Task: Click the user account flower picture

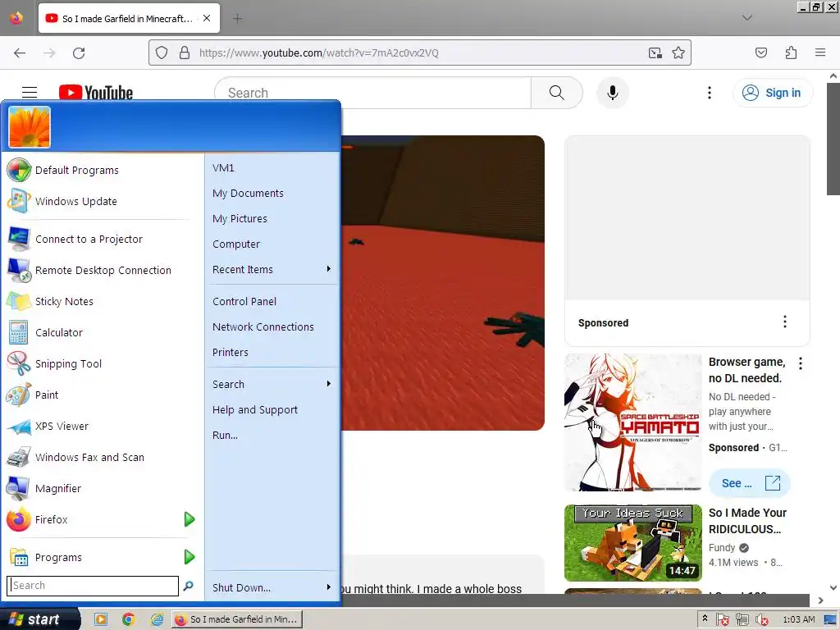Action: tap(30, 127)
